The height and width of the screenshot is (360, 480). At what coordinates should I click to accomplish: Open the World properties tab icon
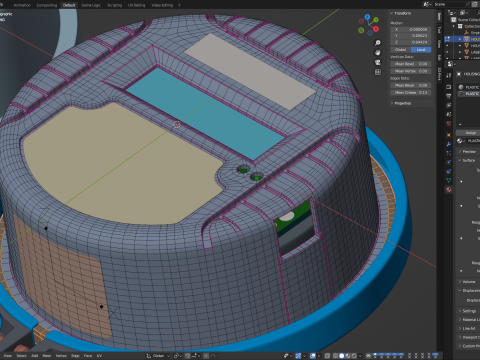point(449,124)
